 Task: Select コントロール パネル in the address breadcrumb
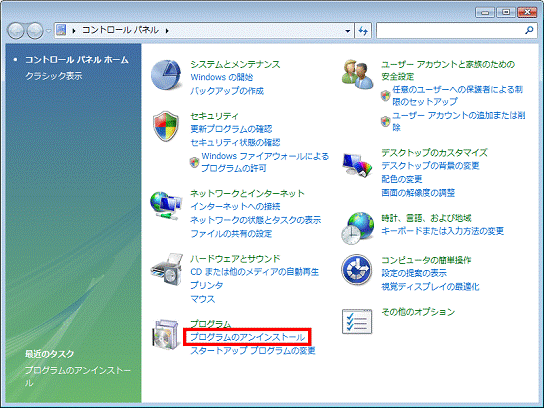coord(120,30)
